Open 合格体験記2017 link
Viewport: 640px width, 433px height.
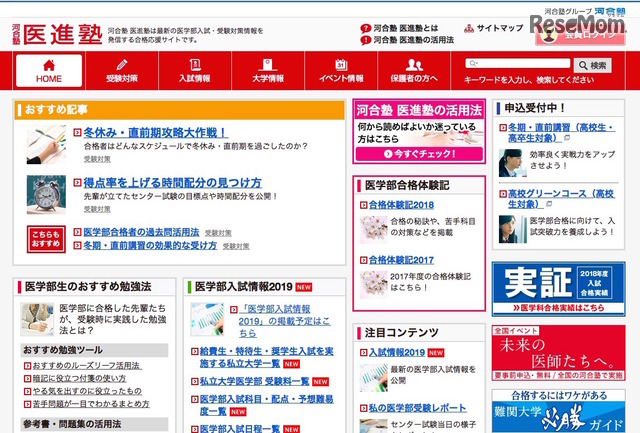point(401,260)
